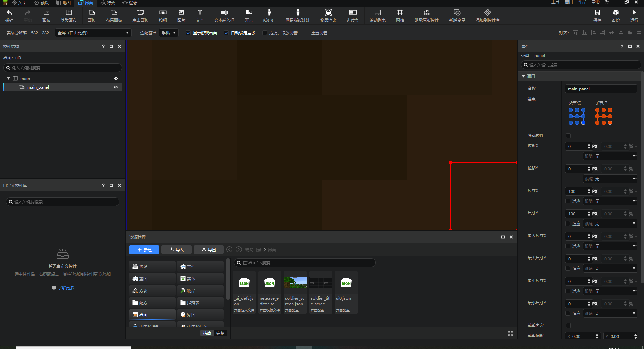Viewport: 644px width, 349px height.
Task: Click the 新建 button in resource manager
Action: [x=144, y=250]
